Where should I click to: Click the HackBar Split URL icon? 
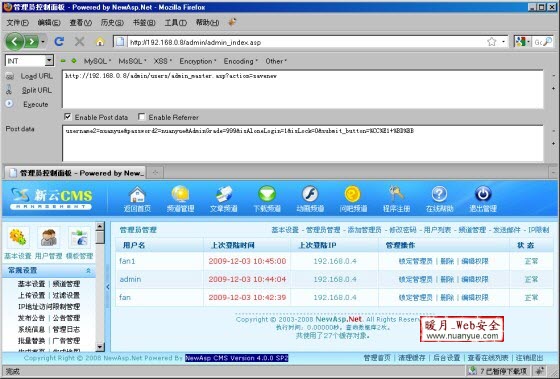point(9,90)
